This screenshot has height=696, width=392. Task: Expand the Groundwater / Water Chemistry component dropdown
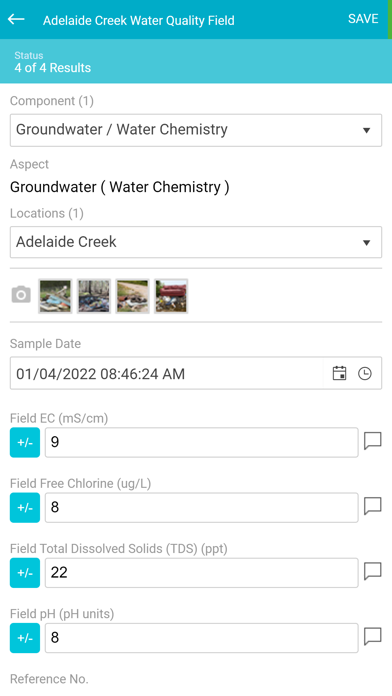196,130
